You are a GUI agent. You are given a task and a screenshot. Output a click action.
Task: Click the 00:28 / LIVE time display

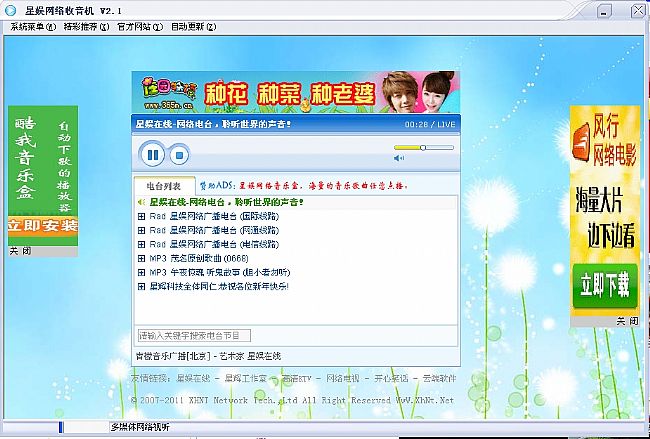click(x=430, y=124)
